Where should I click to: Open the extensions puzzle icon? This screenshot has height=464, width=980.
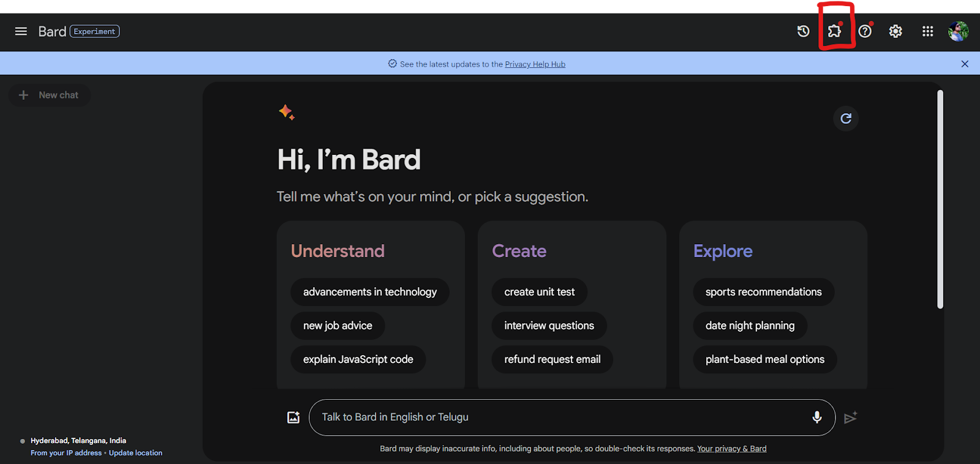(834, 31)
